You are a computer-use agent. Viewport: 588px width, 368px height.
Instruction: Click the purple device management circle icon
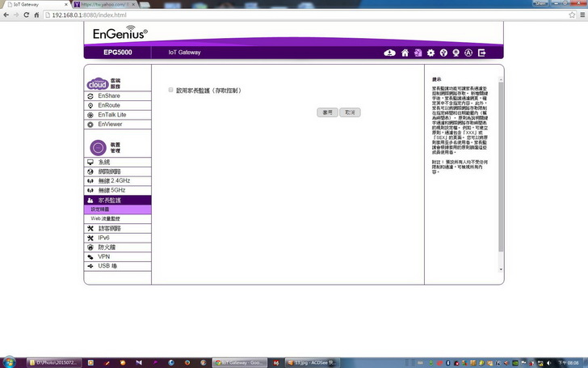pos(97,148)
